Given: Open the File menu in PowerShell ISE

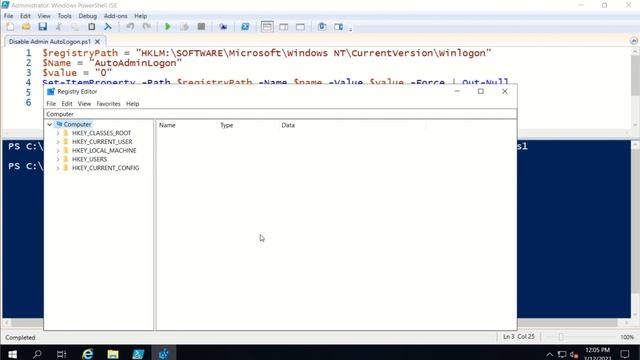Looking at the screenshot, I should point(8,16).
